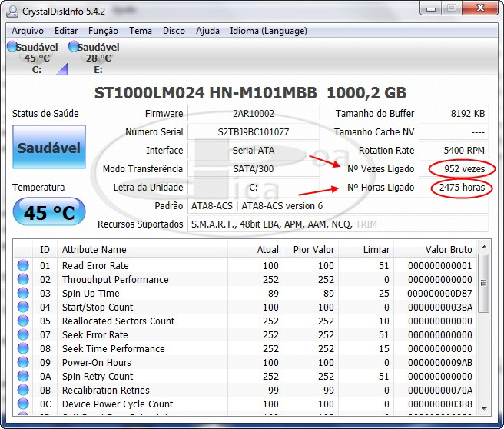Screen dimensions: 504x429
Task: Select the Power-On Hours row
Action: click(x=245, y=362)
